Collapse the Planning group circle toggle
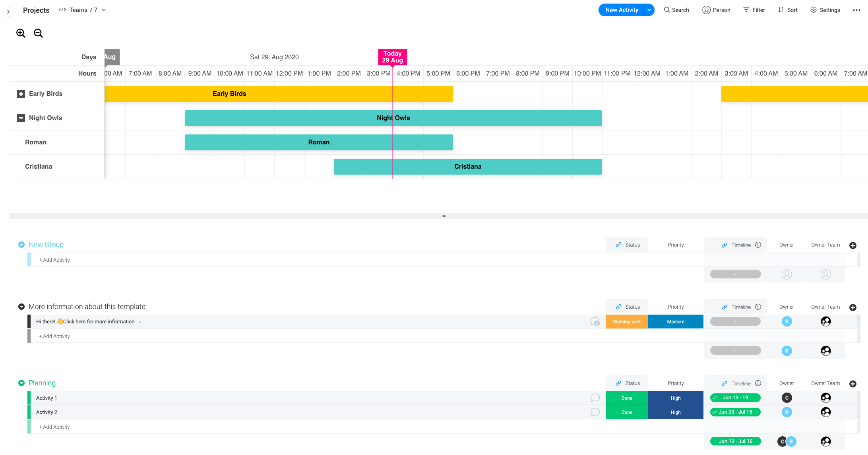This screenshot has width=868, height=455. point(21,383)
